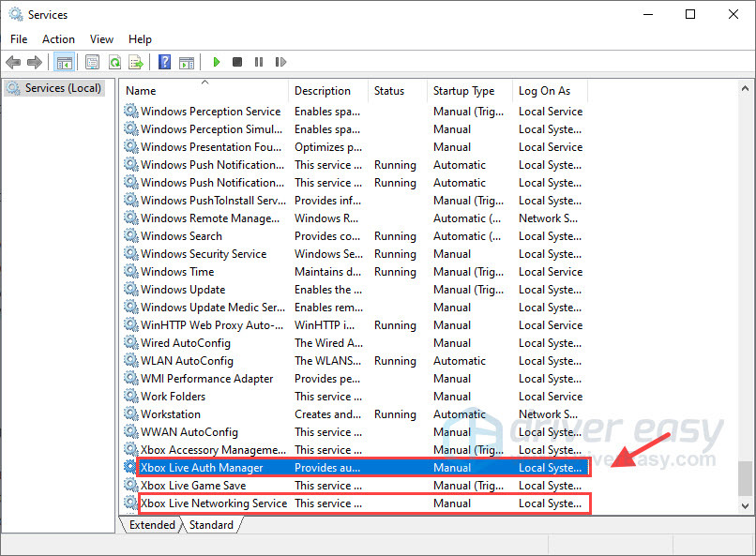Screen dimensions: 756x556
Task: Maximize the Services window
Action: point(690,14)
